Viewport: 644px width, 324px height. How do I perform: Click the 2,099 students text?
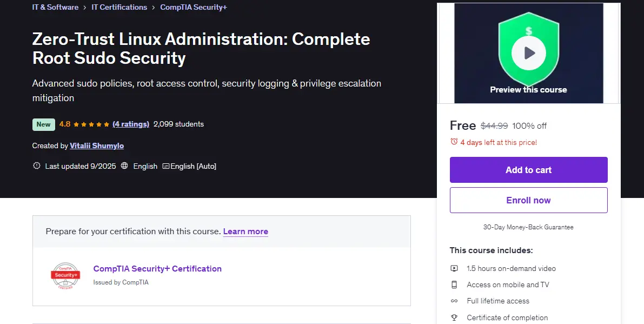pyautogui.click(x=178, y=124)
